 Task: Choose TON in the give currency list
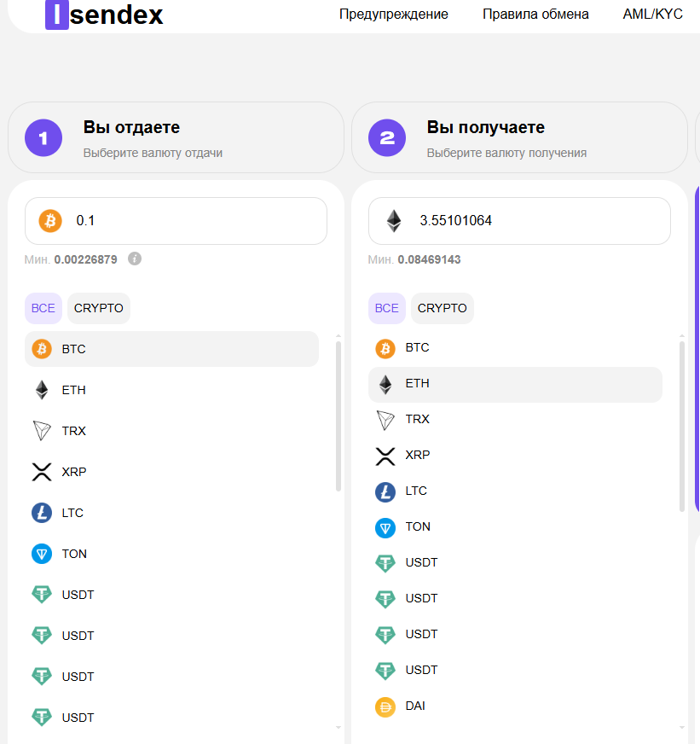171,554
